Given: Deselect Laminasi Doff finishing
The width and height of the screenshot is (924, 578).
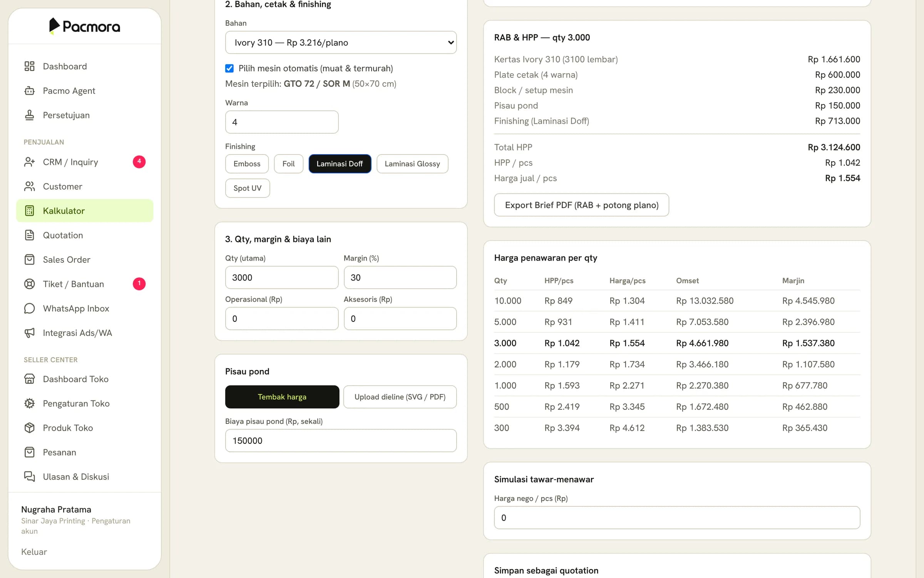Looking at the screenshot, I should point(340,164).
